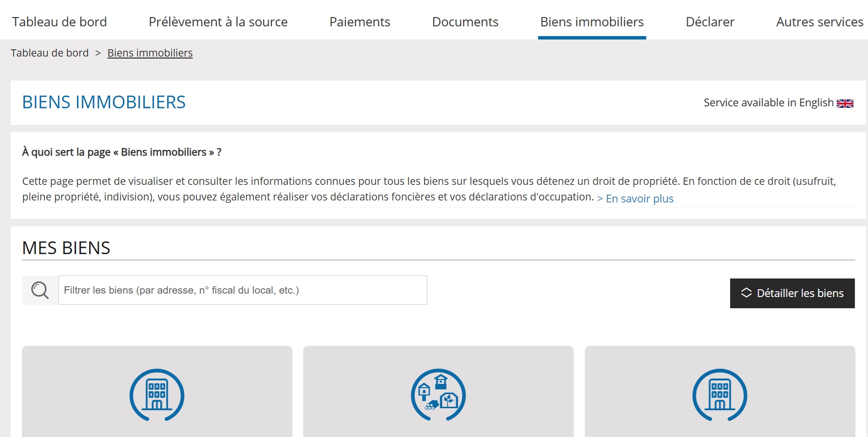Click the building icon in the left property card
Screen dimensions: 868x437
click(157, 395)
